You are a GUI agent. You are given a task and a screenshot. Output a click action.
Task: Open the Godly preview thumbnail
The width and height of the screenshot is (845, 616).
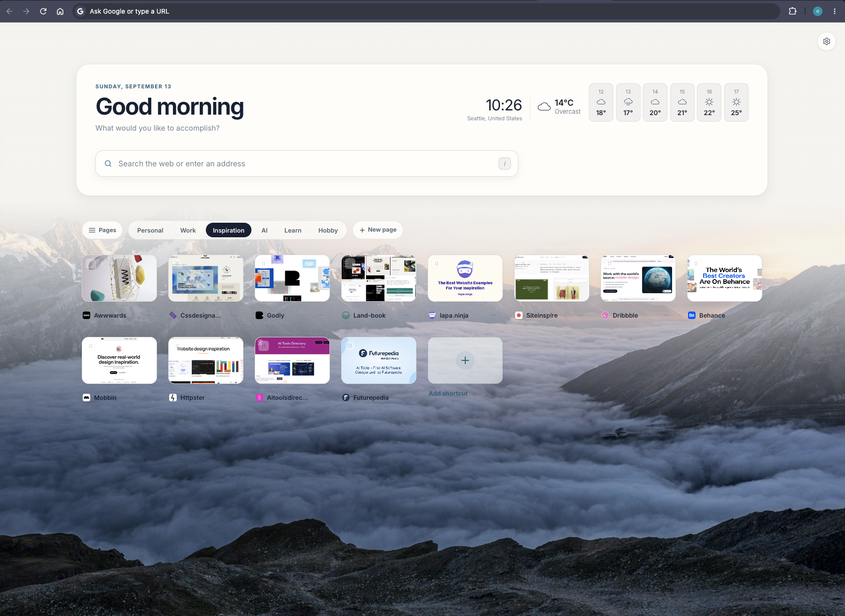(x=292, y=278)
